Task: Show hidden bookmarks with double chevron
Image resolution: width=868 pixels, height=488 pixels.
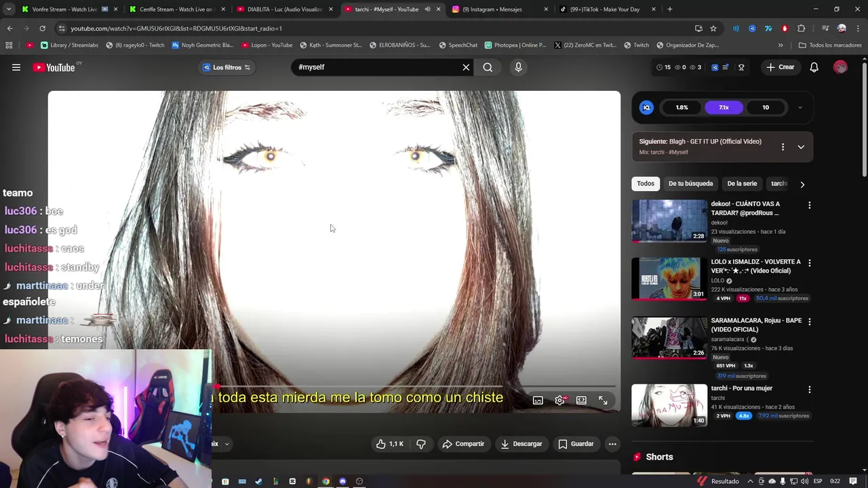Action: click(781, 45)
